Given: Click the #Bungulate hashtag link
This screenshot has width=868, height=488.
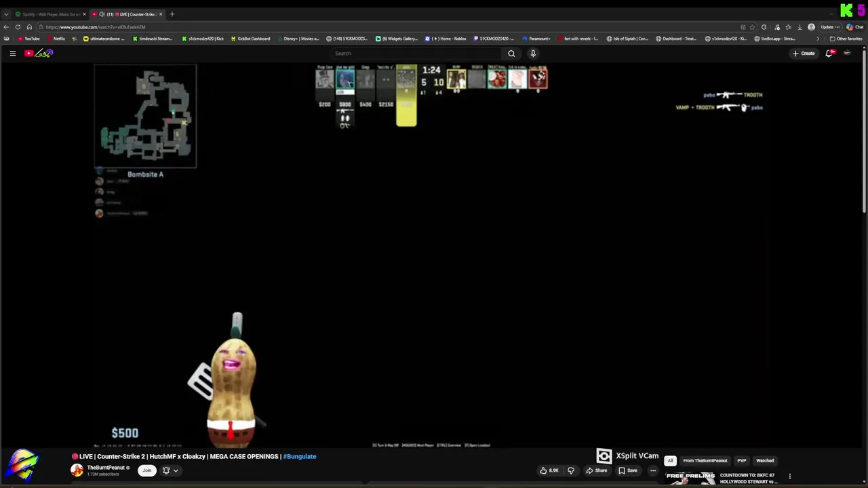Looking at the screenshot, I should pyautogui.click(x=300, y=457).
